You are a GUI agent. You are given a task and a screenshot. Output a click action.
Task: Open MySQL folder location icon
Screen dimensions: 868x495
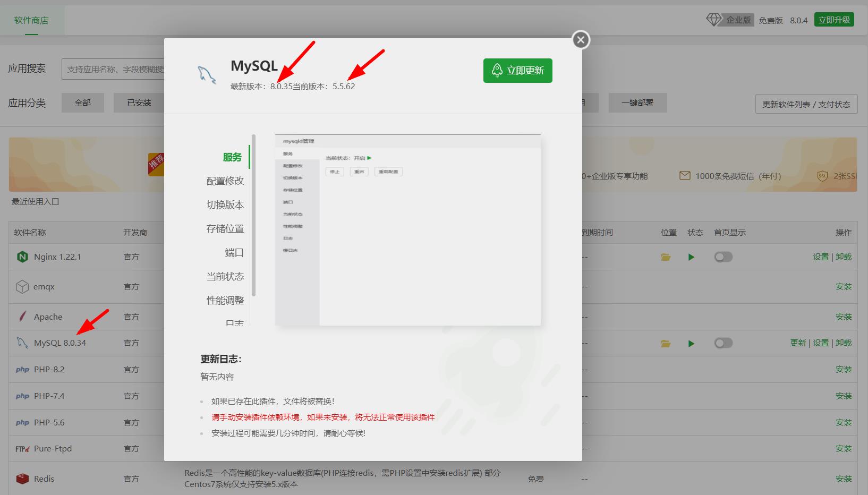666,344
